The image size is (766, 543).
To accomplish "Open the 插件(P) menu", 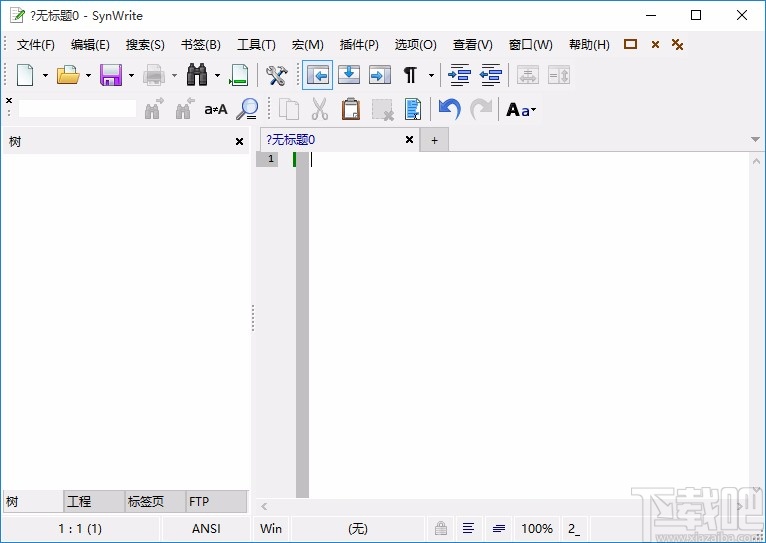I will point(359,45).
